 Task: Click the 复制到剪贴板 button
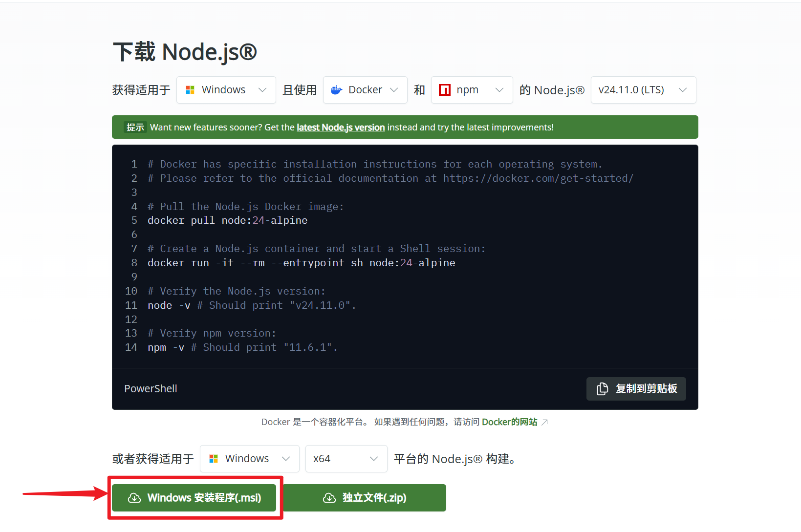pos(636,388)
